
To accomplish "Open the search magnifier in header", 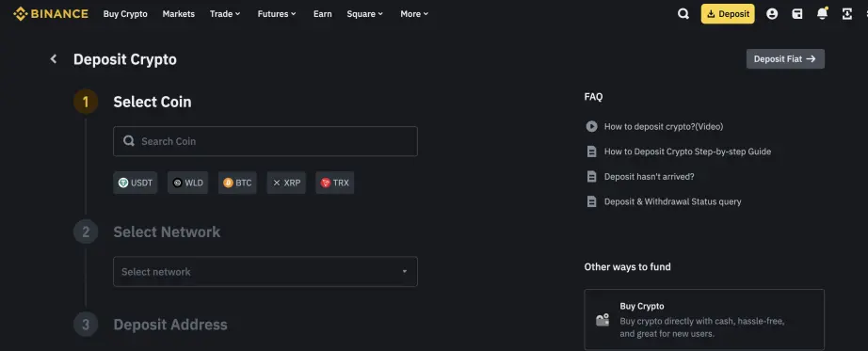I will (x=683, y=14).
